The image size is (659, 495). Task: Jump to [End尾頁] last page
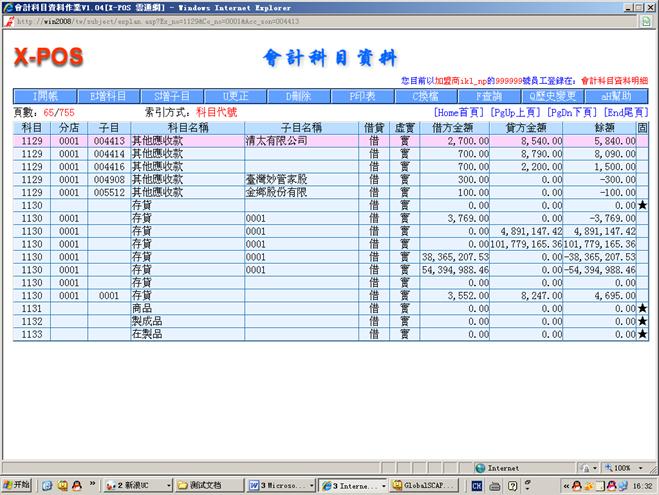point(626,113)
